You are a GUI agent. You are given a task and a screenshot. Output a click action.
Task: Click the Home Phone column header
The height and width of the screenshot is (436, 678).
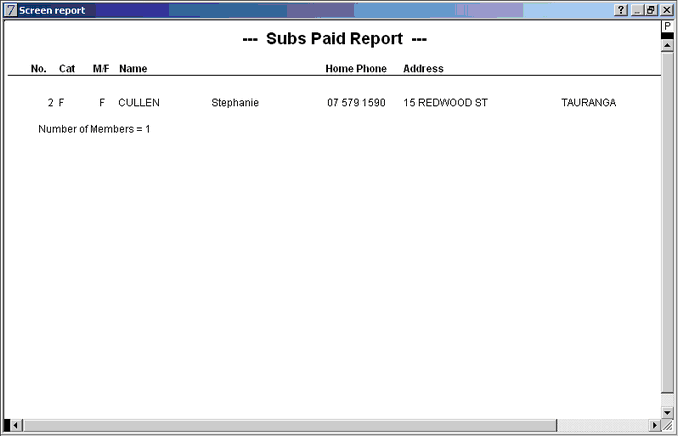coord(356,69)
